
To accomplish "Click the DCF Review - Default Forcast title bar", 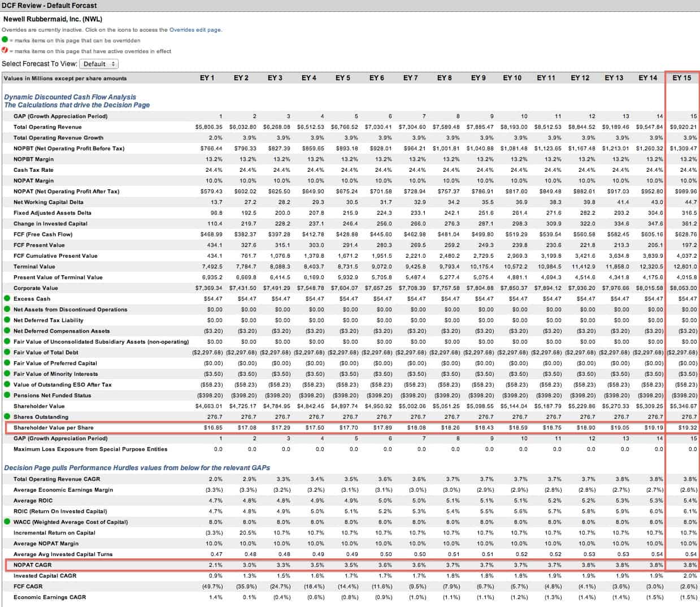I will coord(350,5).
